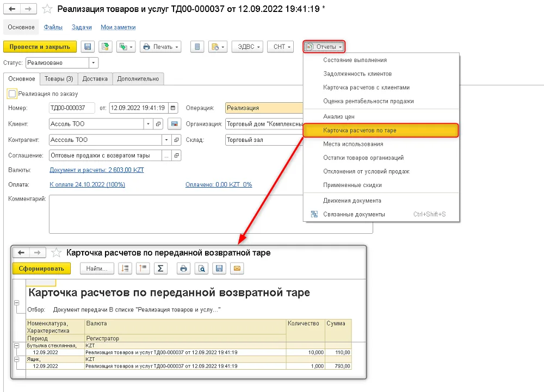Click the ellipsis button in Соглашение field

pyautogui.click(x=166, y=155)
